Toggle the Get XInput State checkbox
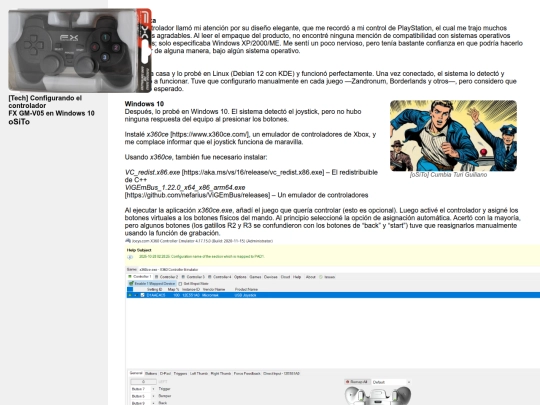 pos(180,284)
